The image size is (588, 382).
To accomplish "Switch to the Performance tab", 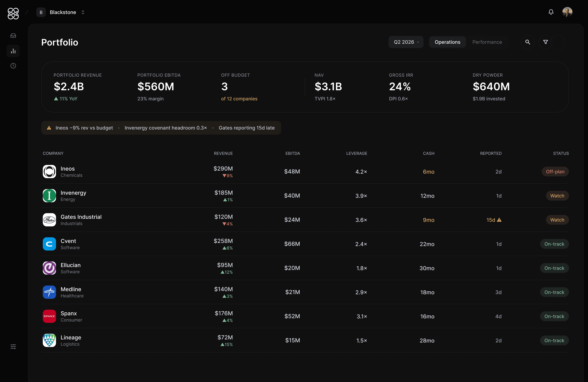I will pos(487,42).
